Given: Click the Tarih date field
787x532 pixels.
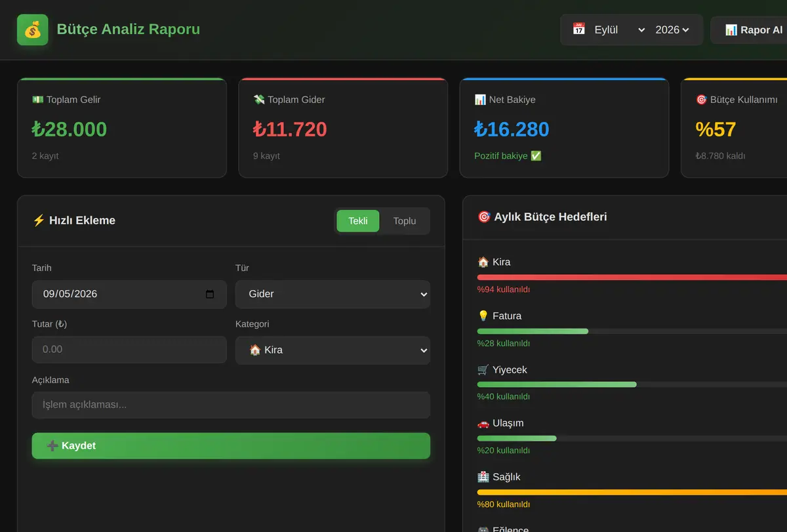Looking at the screenshot, I should [129, 294].
